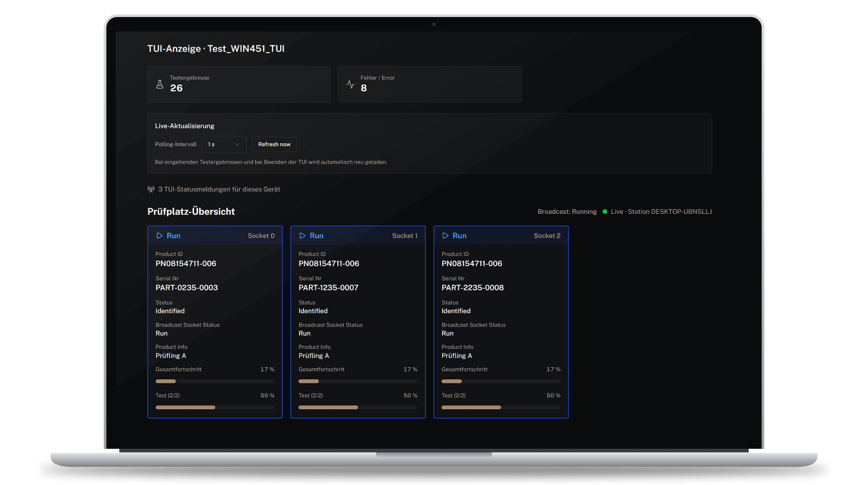Click the Run header text on Socket 1
The width and height of the screenshot is (868, 485).
pos(316,236)
